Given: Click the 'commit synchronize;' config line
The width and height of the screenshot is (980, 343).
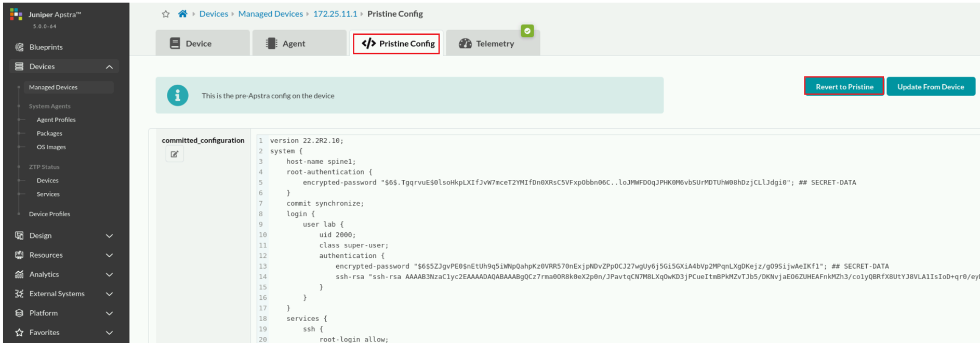Looking at the screenshot, I should 325,203.
